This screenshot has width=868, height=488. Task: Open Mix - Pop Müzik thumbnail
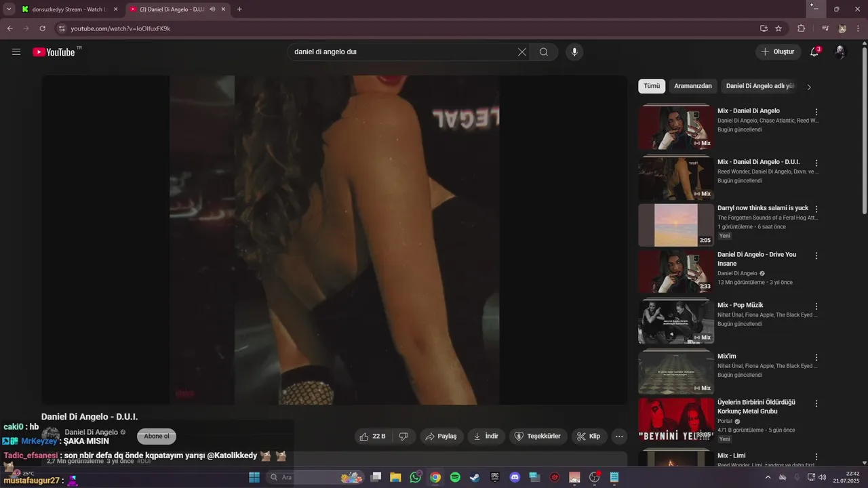676,322
